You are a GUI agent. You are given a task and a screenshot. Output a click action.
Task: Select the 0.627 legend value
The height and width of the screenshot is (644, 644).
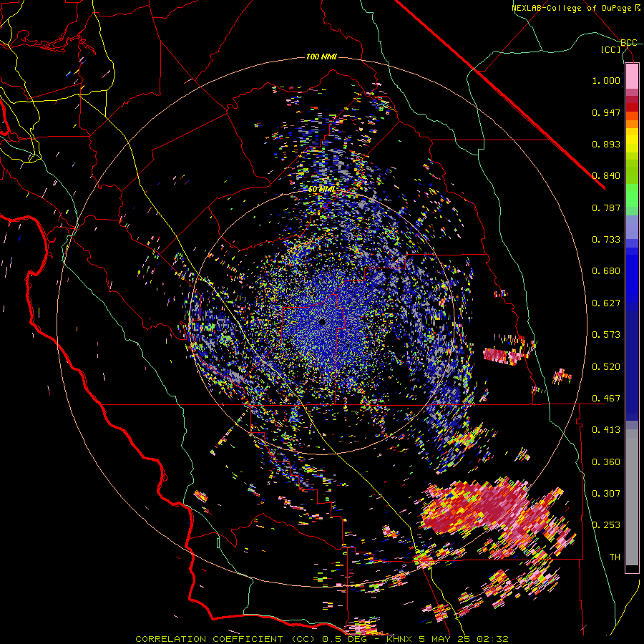(x=606, y=303)
